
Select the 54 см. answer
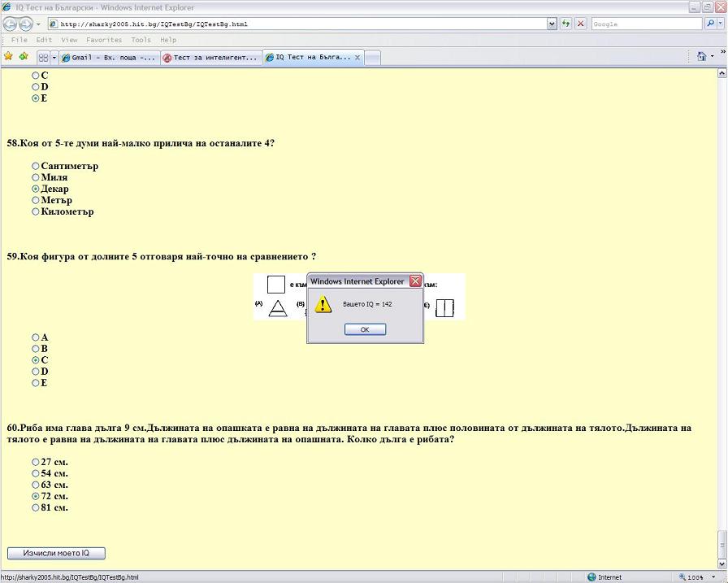tap(35, 473)
